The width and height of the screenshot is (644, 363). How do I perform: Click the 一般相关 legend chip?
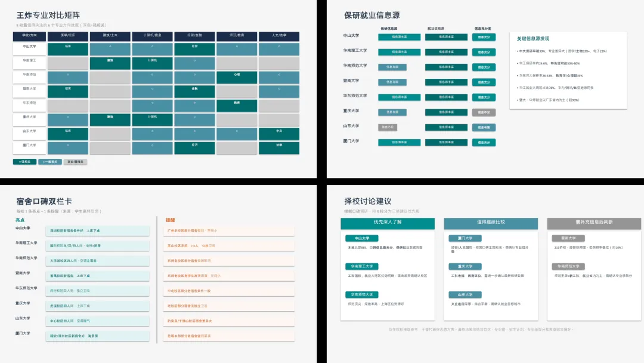coord(50,162)
